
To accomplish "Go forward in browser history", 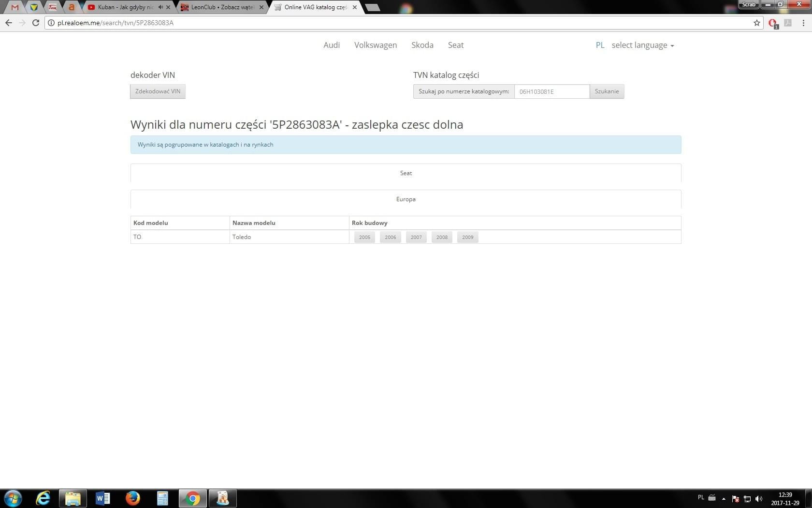I will coord(22,23).
